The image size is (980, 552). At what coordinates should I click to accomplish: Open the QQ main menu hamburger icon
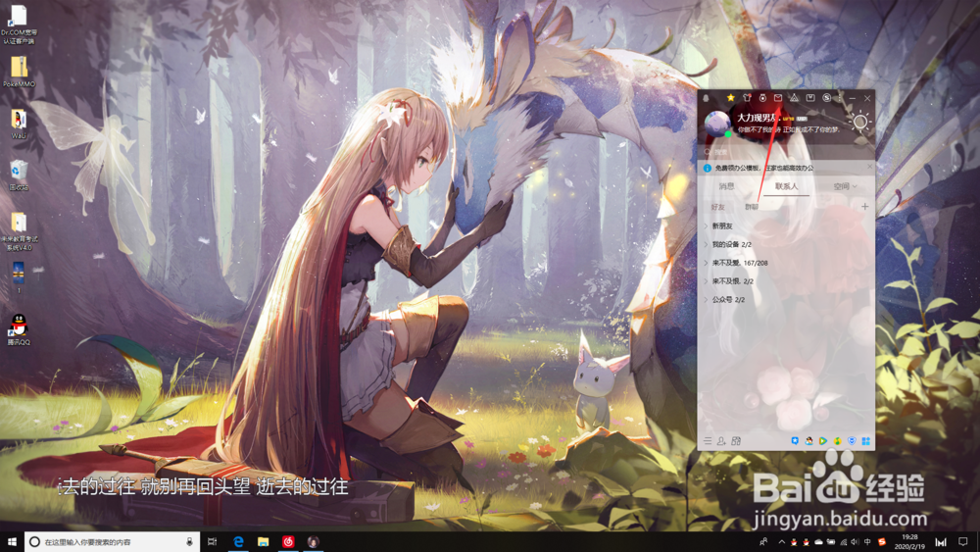708,441
